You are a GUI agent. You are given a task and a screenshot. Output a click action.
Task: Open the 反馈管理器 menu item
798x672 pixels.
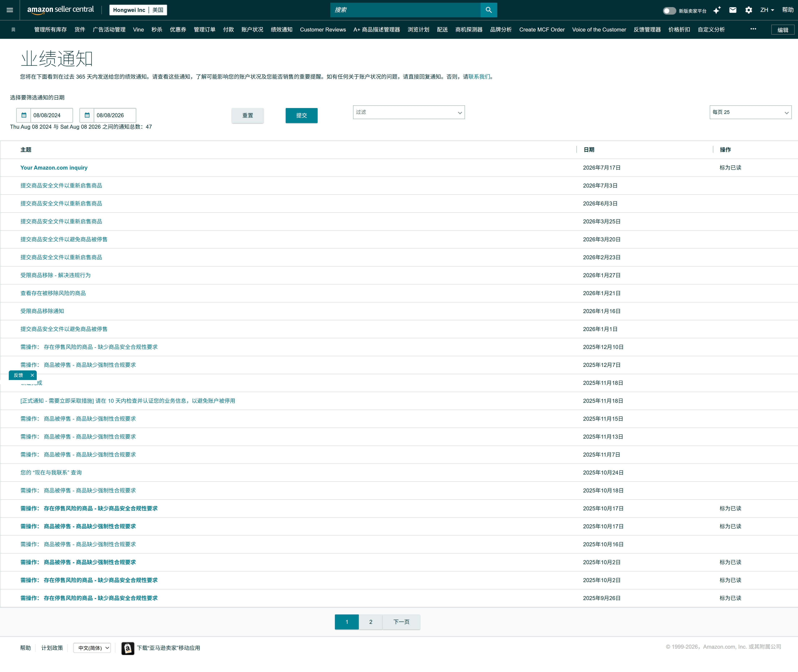(x=647, y=30)
